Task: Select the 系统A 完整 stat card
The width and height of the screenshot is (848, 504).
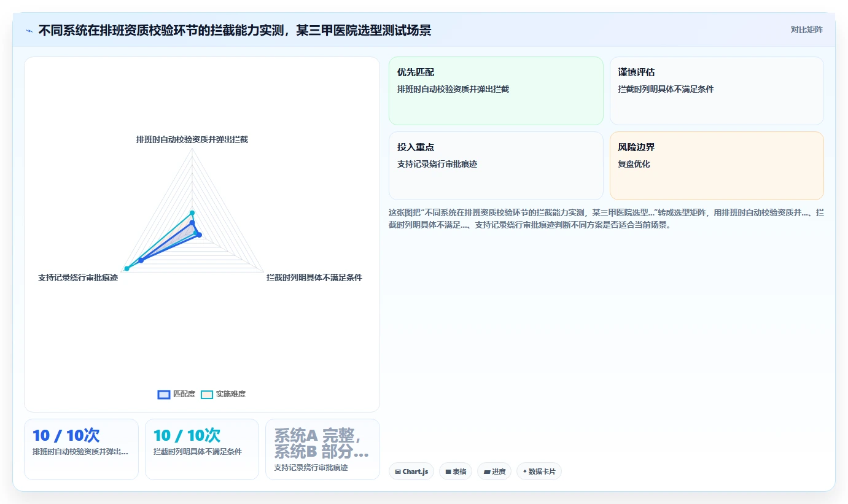Action: click(322, 449)
